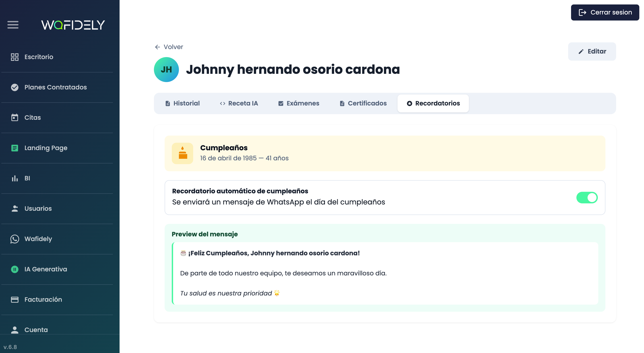Click the Wafidely logo
Image resolution: width=644 pixels, height=353 pixels.
click(73, 25)
